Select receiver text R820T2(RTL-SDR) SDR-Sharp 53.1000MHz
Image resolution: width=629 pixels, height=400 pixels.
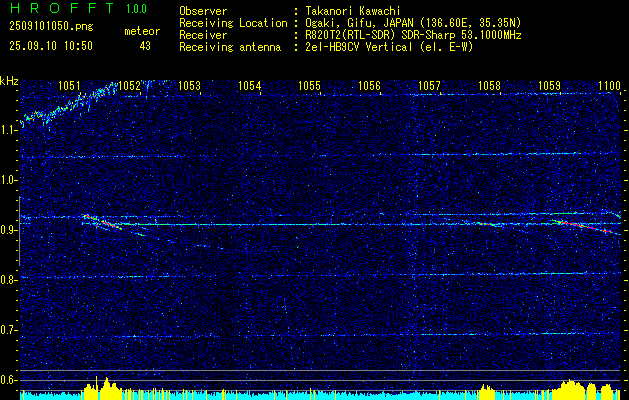click(x=413, y=35)
